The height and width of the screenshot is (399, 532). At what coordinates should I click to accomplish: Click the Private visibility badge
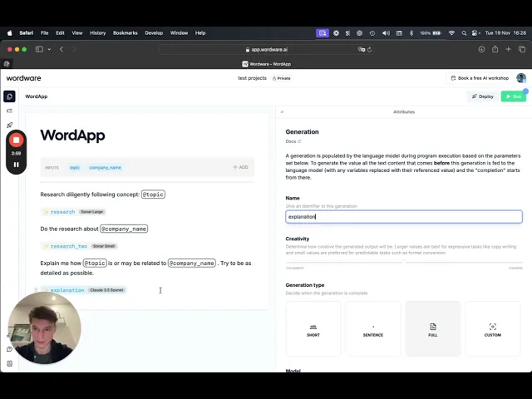282,78
